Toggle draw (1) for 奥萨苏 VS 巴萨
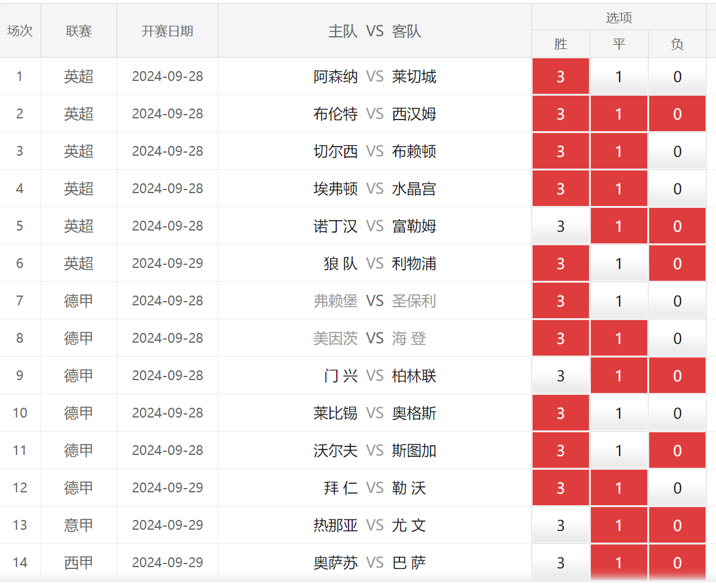This screenshot has height=588, width=716. pos(618,562)
